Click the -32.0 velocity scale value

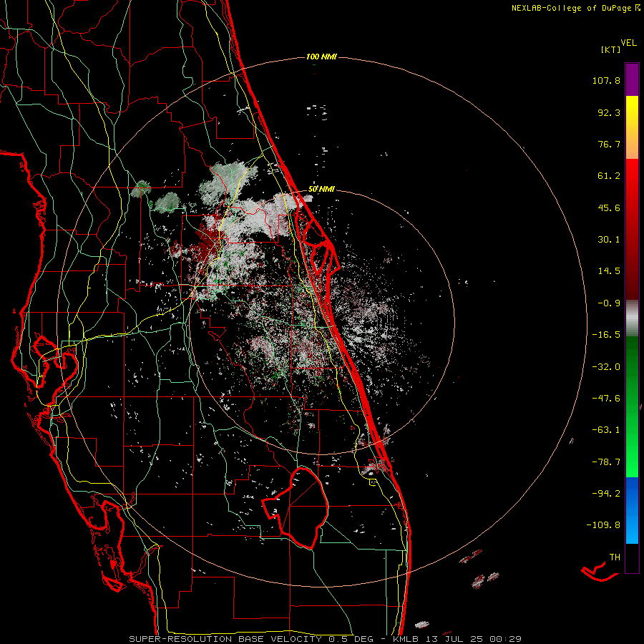coord(606,367)
